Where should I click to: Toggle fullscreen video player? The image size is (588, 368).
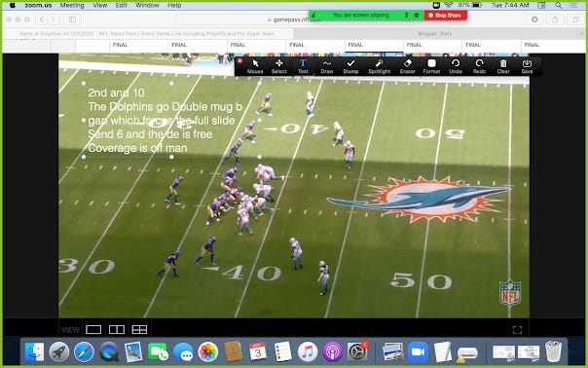pos(517,330)
